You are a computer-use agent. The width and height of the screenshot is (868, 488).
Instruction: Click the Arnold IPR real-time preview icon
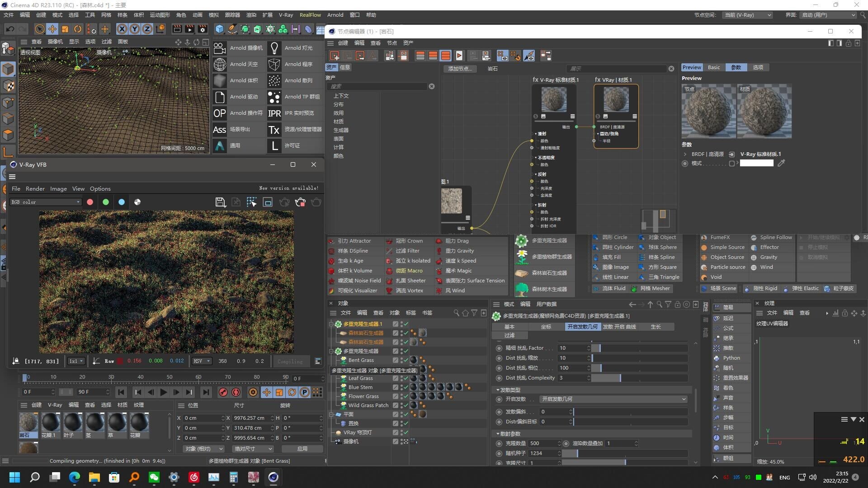tap(274, 113)
